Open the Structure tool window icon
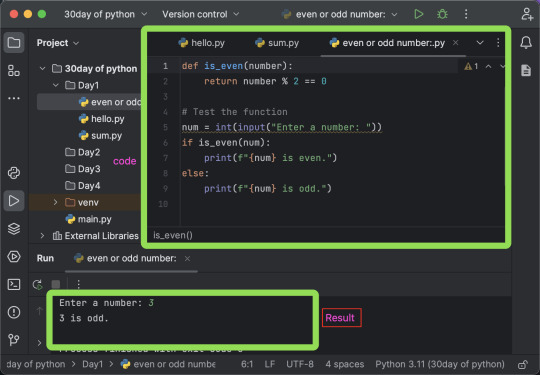 (14, 71)
